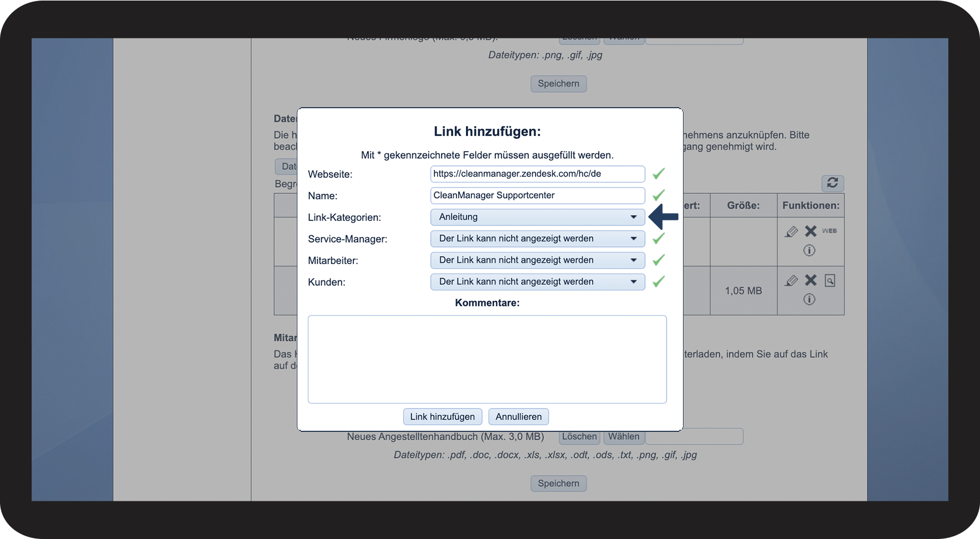Select the 1,05 MB size cell

(743, 291)
